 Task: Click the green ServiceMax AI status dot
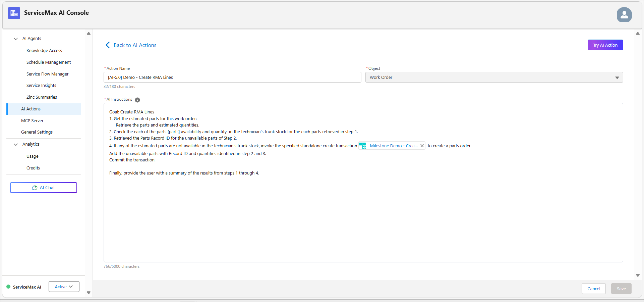pos(8,287)
